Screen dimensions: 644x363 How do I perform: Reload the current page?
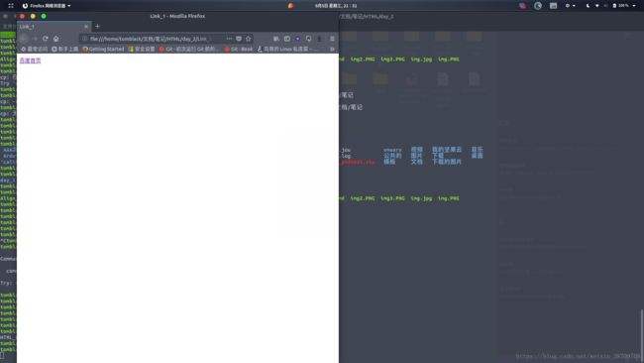(x=46, y=39)
